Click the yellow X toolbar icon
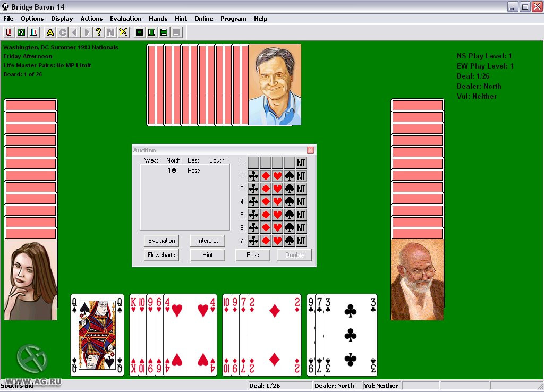This screenshot has width=544, height=392. tap(123, 32)
